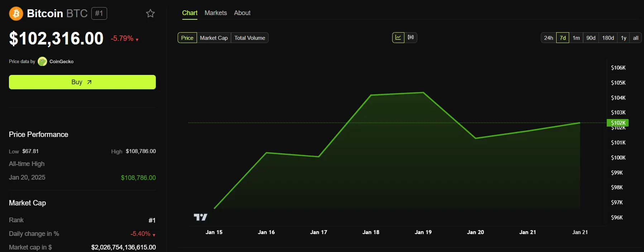This screenshot has height=252, width=644.
Task: Open the Chart tab
Action: click(189, 13)
